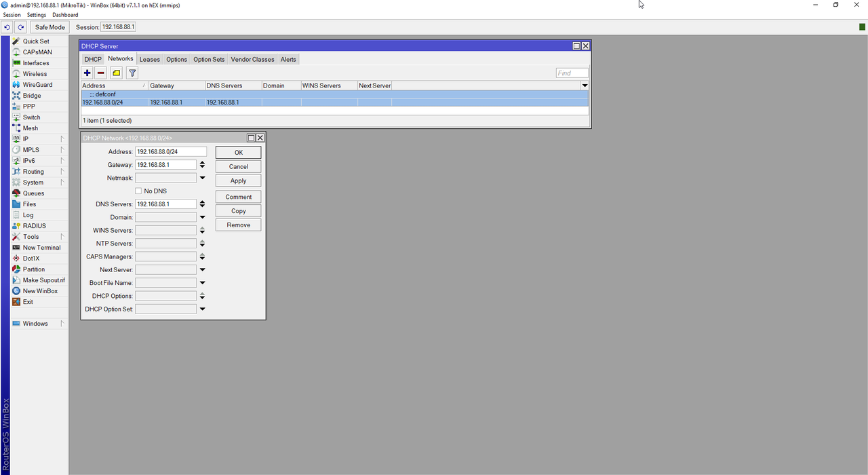Click the Find search field
Image resolution: width=868 pixels, height=475 pixels.
572,73
